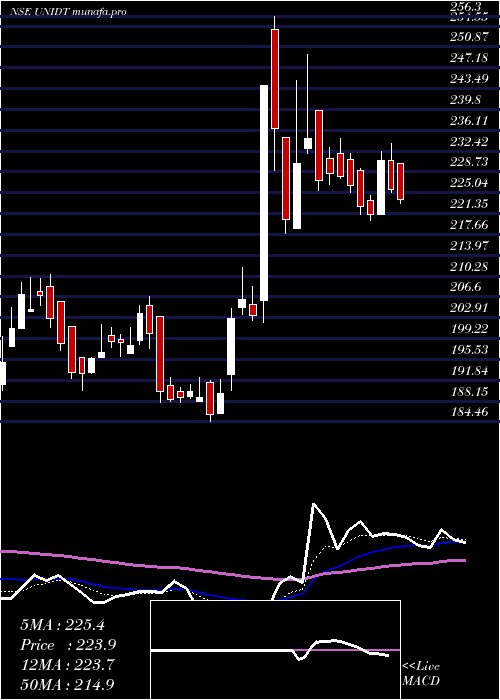500x700 pixels.
Task: Click the highest red candle near 250.87
Action: pyautogui.click(x=275, y=79)
